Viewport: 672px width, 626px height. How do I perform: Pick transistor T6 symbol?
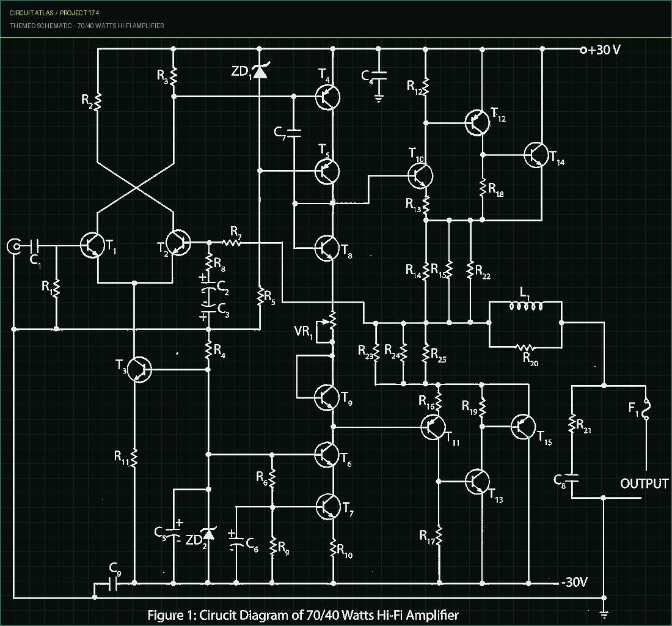(x=327, y=454)
